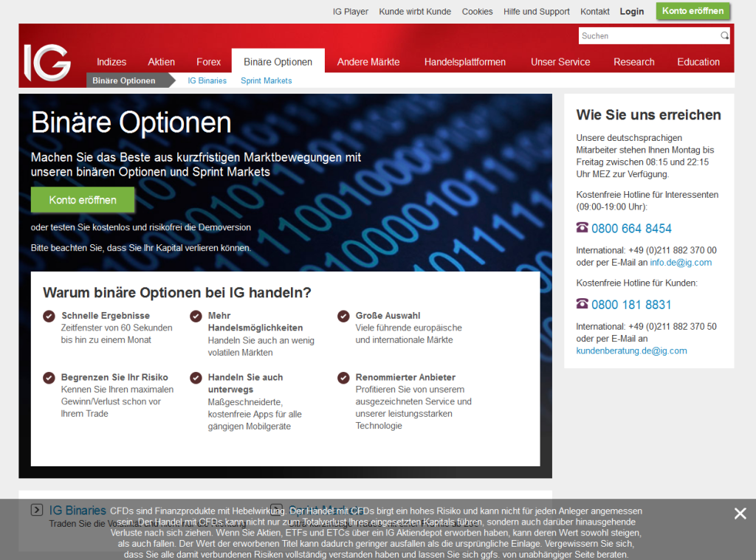Click the arrow icon next to IG Binaries
Viewport: 756px width, 560px height.
(x=37, y=510)
